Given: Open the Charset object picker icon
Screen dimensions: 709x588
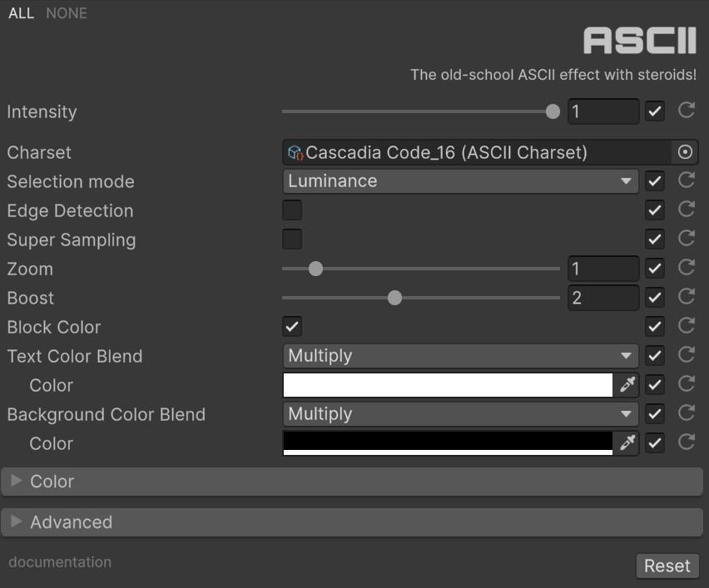Looking at the screenshot, I should point(685,152).
